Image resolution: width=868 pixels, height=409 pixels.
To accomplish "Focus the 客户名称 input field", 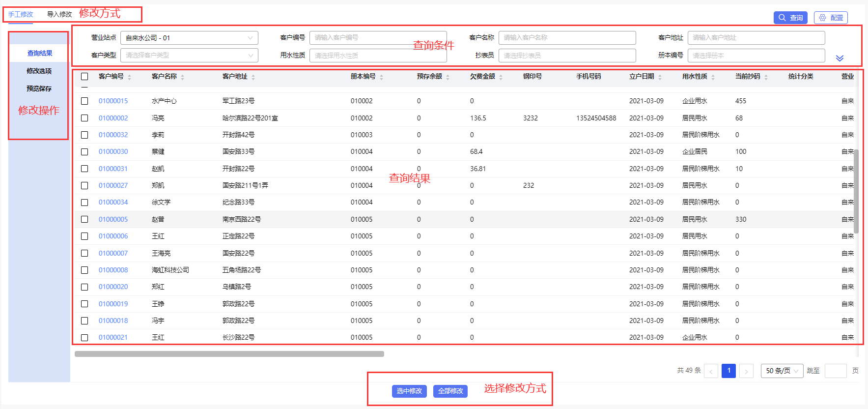I will (567, 38).
